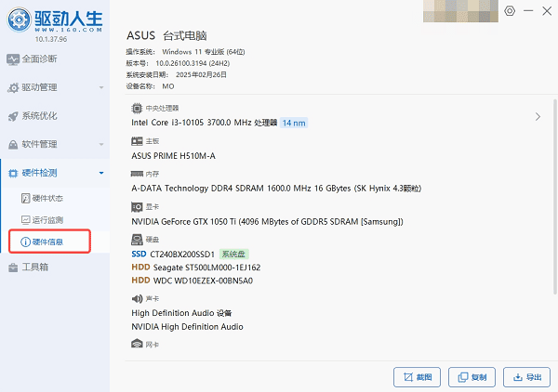This screenshot has width=558, height=392.
Task: Click the 硬件信息 info icon
Action: tap(26, 242)
